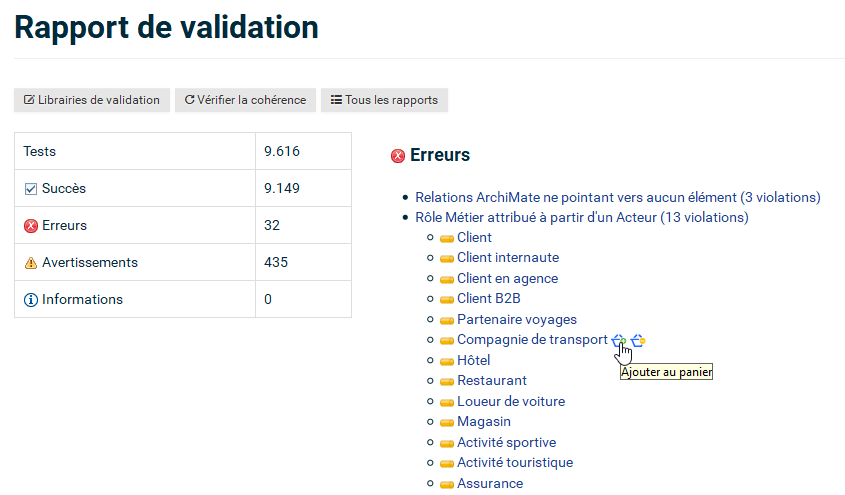The height and width of the screenshot is (495, 845).
Task: Open Librairies de validation
Action: (x=92, y=100)
